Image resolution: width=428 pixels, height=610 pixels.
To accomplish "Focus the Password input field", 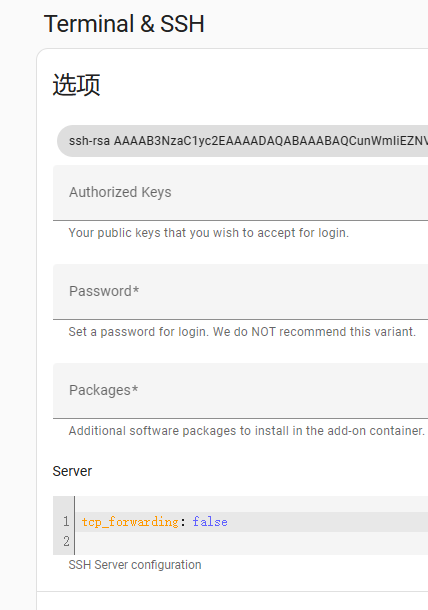I will tap(240, 292).
